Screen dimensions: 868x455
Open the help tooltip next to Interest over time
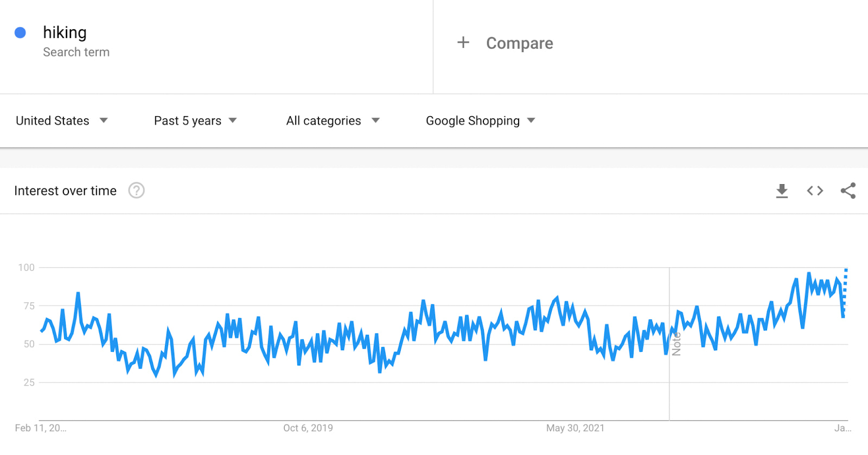(x=136, y=191)
